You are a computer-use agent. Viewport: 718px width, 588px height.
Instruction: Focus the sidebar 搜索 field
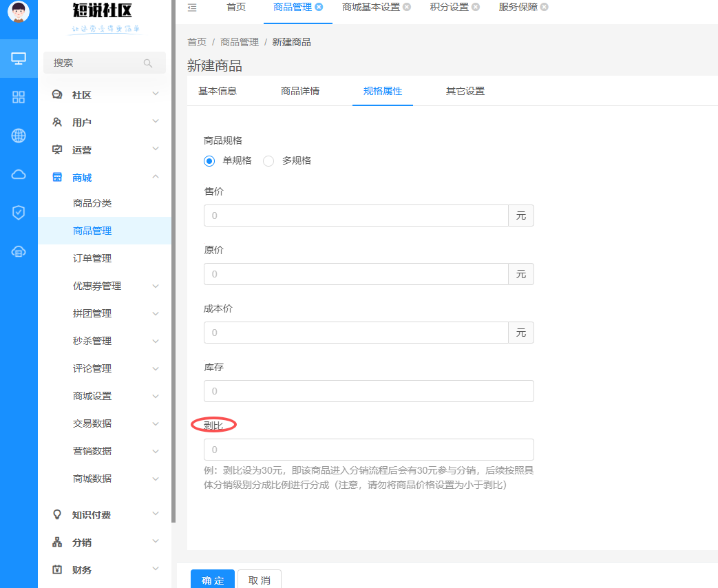[105, 63]
